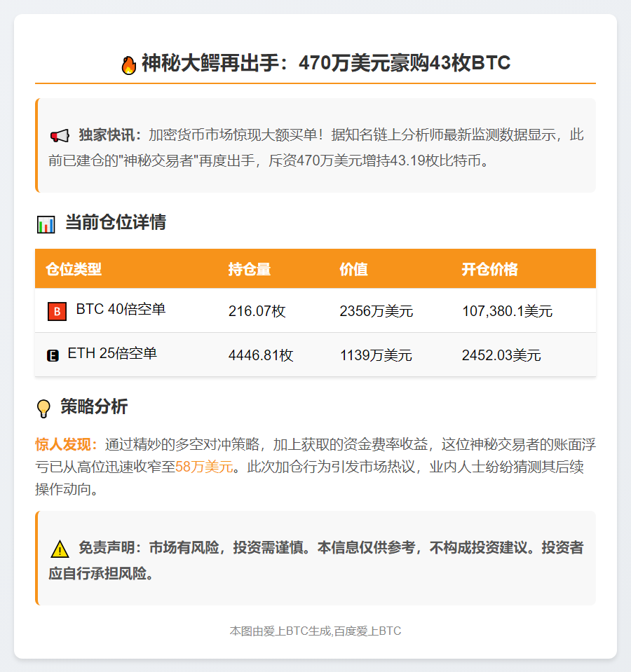Click the highlighted 58万美元 figure
This screenshot has height=672, width=631.
click(204, 467)
